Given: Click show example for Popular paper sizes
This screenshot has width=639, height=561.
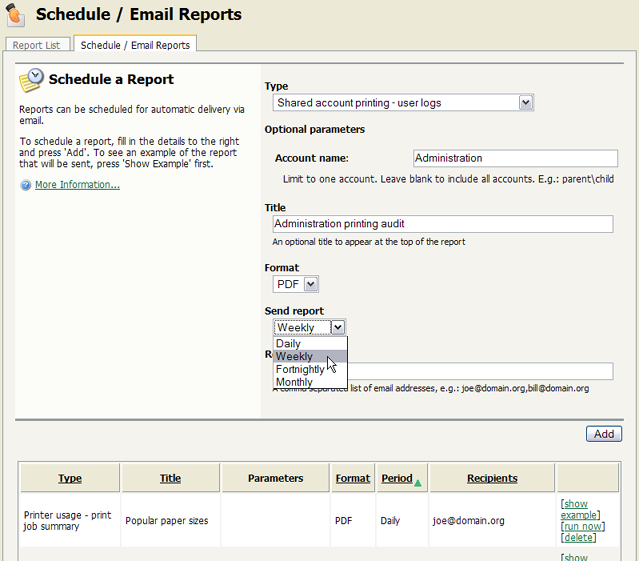Looking at the screenshot, I should click(577, 509).
